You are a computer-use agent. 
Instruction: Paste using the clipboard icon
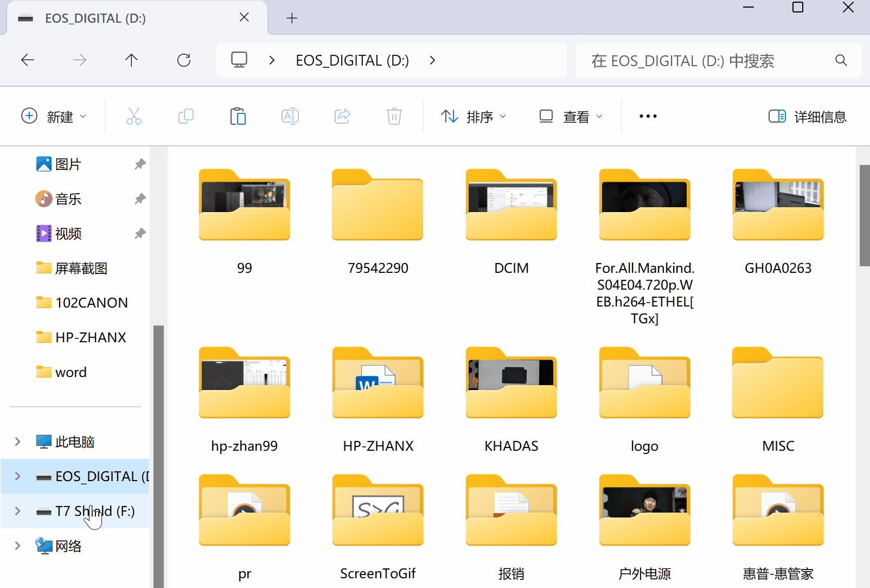(238, 116)
